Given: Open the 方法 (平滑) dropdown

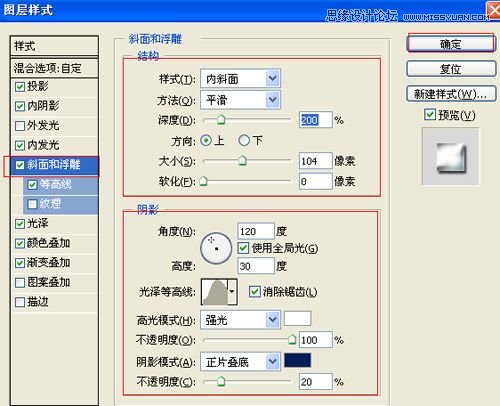Looking at the screenshot, I should tap(240, 100).
